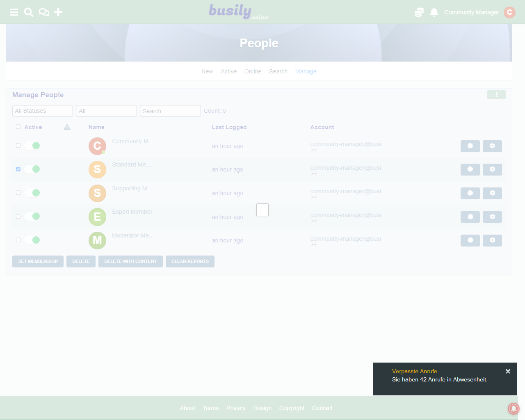525x420 pixels.
Task: Click the search magnifier icon in header
Action: coord(29,12)
